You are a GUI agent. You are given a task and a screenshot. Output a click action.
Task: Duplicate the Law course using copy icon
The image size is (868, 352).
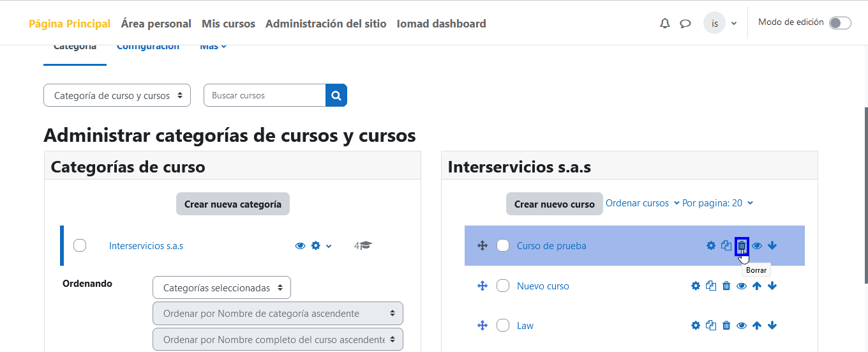[x=711, y=326]
